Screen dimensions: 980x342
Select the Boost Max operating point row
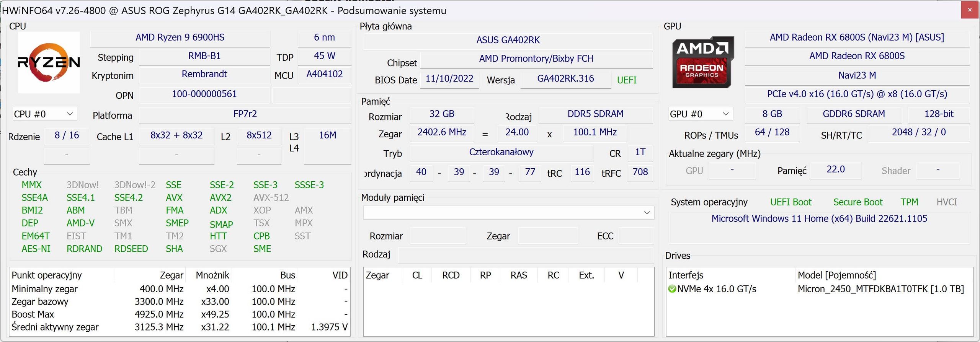pyautogui.click(x=180, y=314)
